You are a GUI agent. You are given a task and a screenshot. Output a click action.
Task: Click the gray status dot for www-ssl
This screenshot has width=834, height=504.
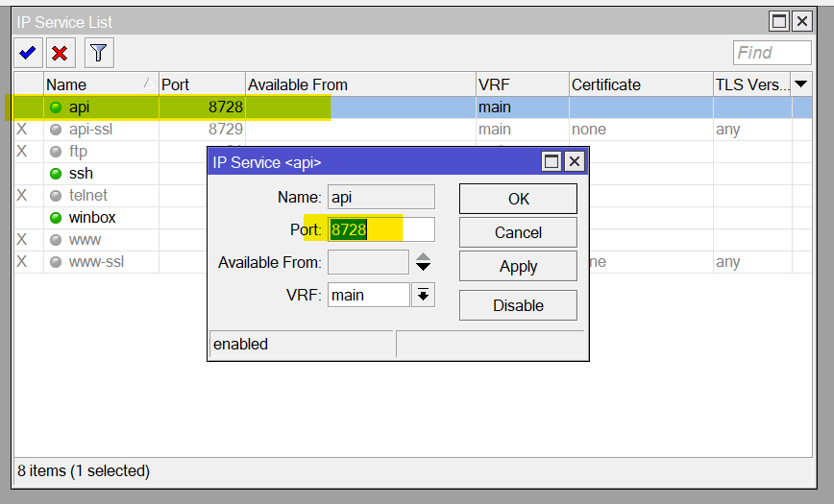56,262
